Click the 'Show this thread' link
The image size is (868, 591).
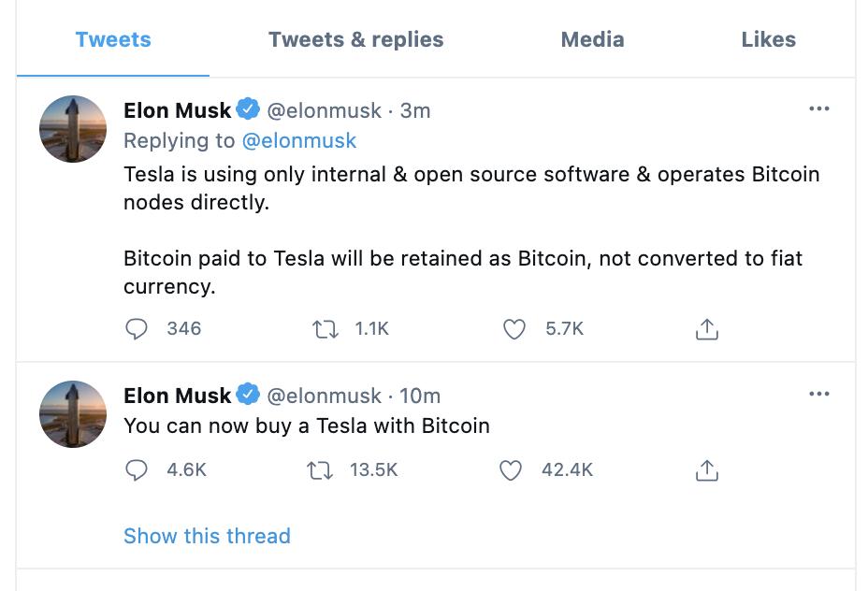click(x=207, y=536)
